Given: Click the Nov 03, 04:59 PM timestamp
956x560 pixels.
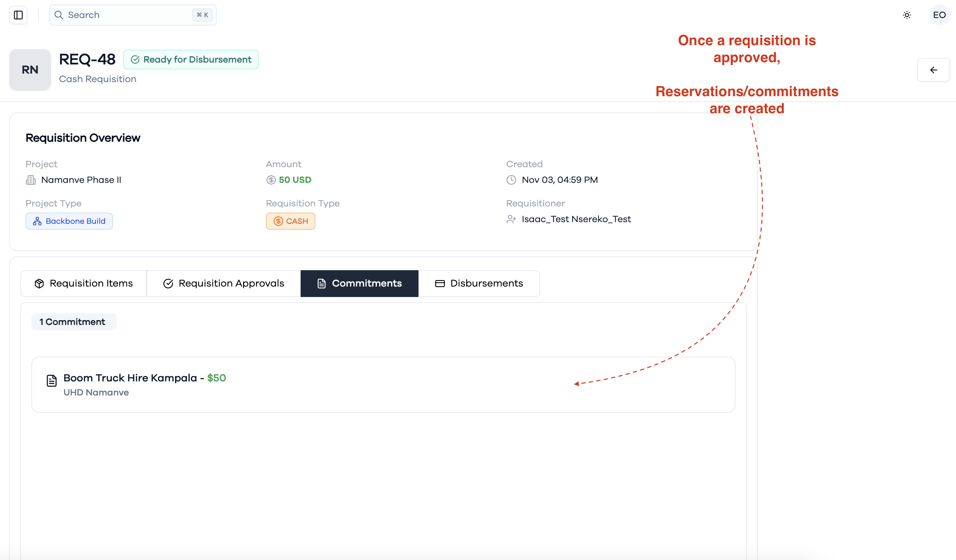Looking at the screenshot, I should 560,180.
